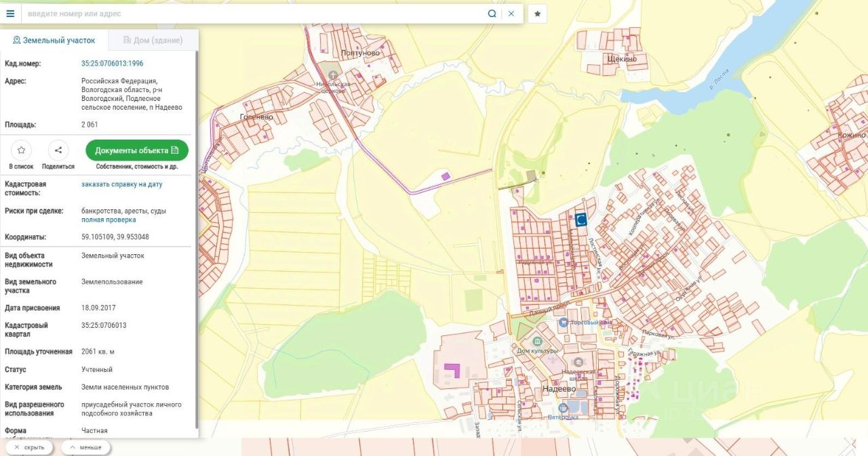Image resolution: width=868 pixels, height=456 pixels.
Task: Add parcel to list star icon
Action: point(21,150)
